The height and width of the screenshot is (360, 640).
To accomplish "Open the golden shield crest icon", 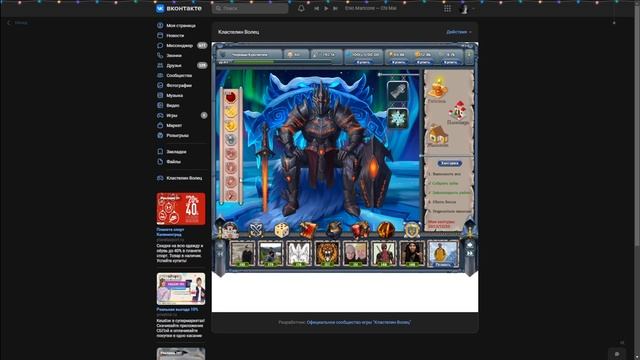I will (x=411, y=230).
